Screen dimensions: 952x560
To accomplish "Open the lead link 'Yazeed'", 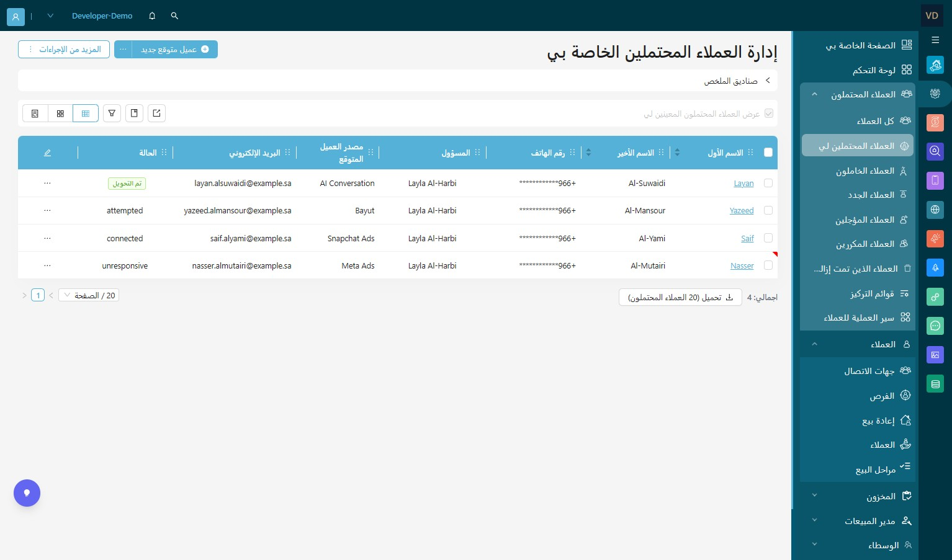I will click(742, 211).
